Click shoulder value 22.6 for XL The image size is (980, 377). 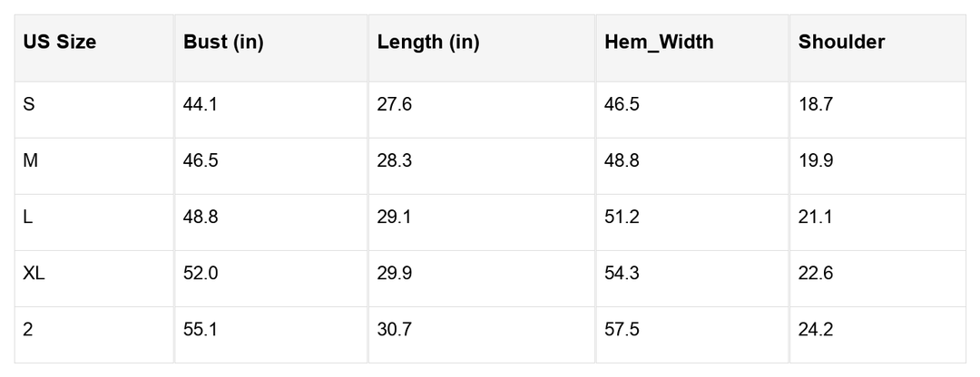(816, 273)
